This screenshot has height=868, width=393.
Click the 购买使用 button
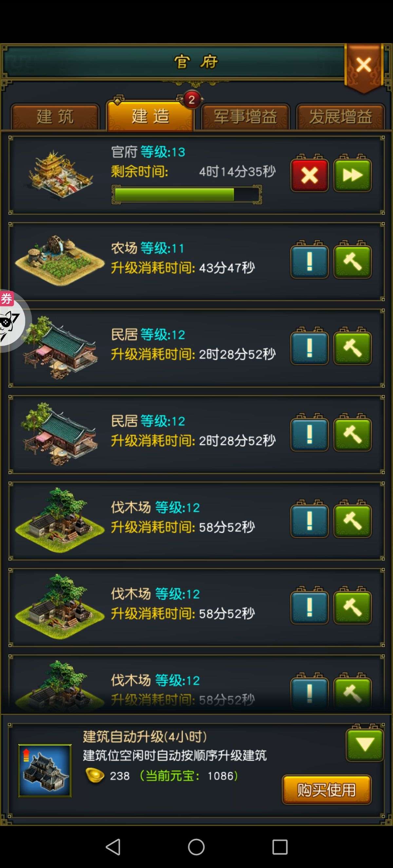(x=327, y=790)
